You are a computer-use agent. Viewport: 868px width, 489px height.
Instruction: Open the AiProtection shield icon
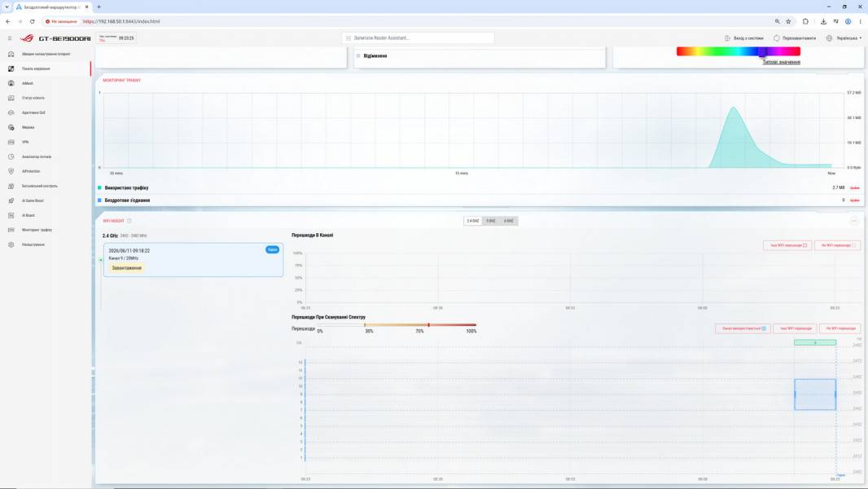[x=11, y=171]
